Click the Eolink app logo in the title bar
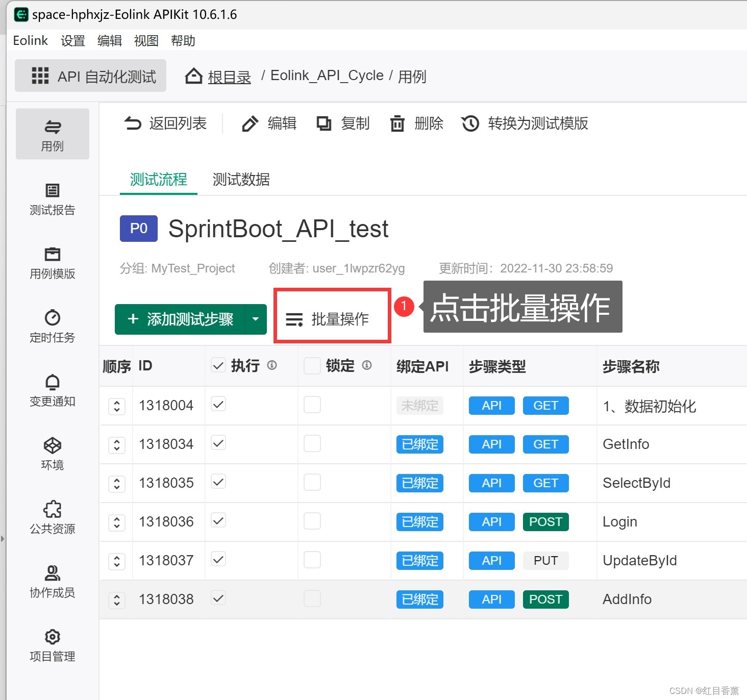This screenshot has height=700, width=747. (x=21, y=14)
